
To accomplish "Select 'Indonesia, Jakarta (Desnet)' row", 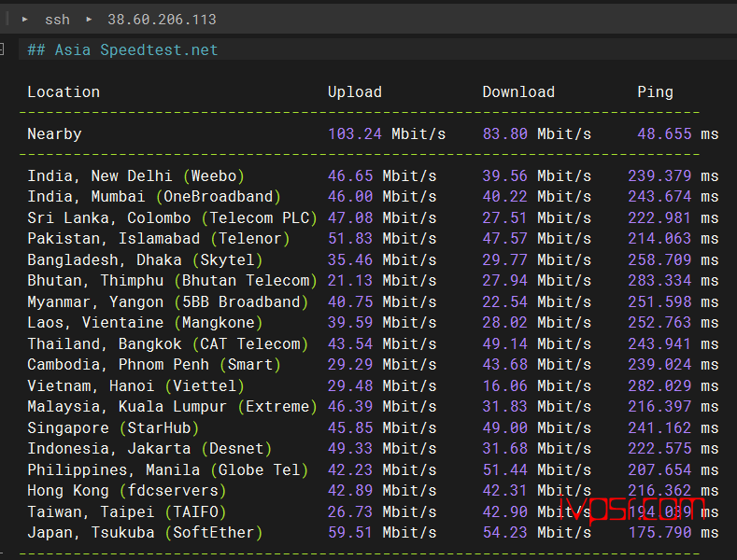I will click(373, 449).
